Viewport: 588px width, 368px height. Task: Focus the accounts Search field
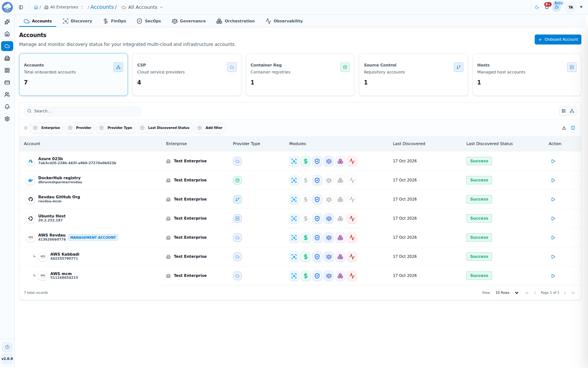click(83, 111)
